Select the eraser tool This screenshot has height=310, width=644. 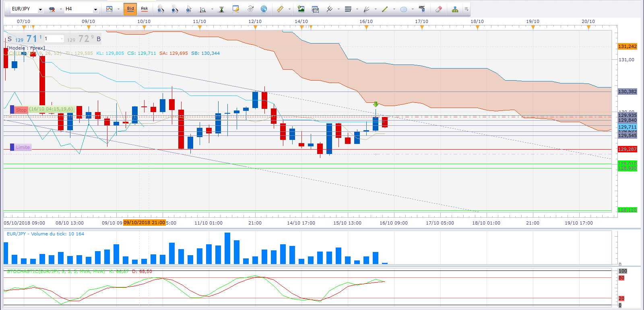tap(439, 9)
